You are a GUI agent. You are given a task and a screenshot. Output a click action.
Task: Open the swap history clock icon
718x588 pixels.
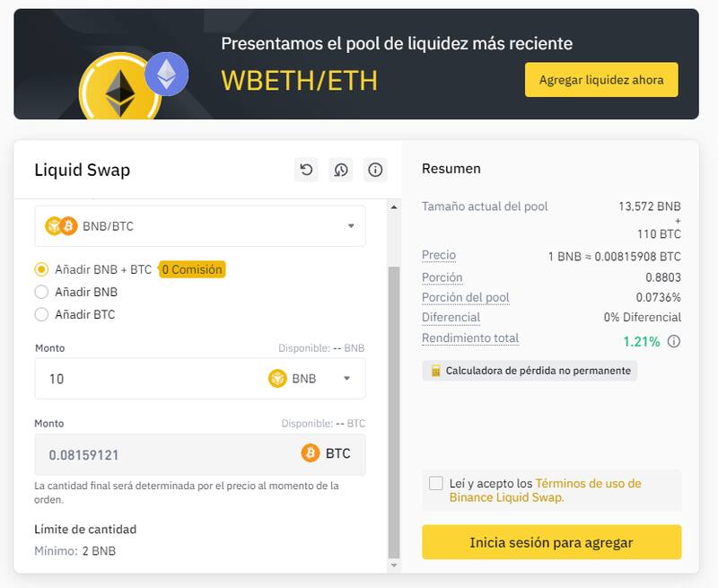(x=341, y=170)
